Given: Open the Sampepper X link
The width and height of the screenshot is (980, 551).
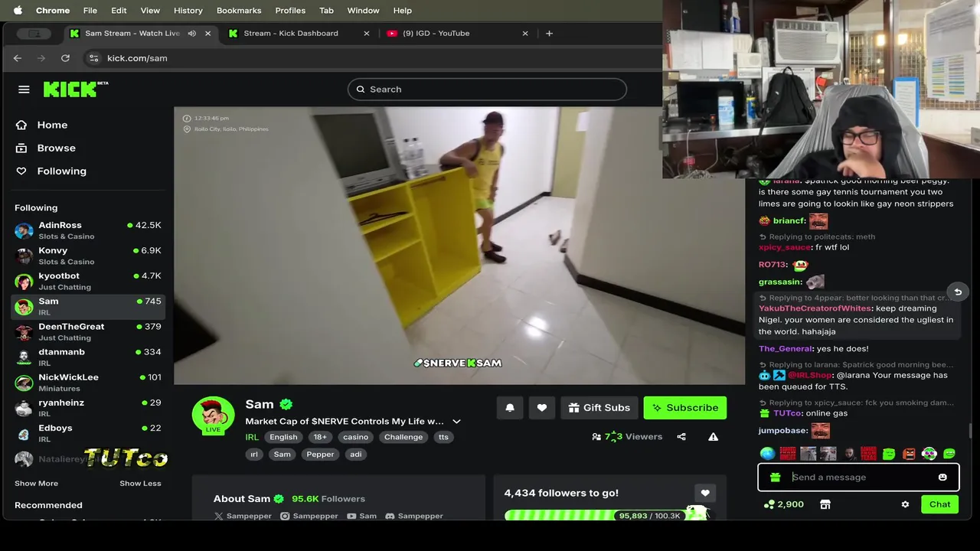Looking at the screenshot, I should [x=243, y=516].
